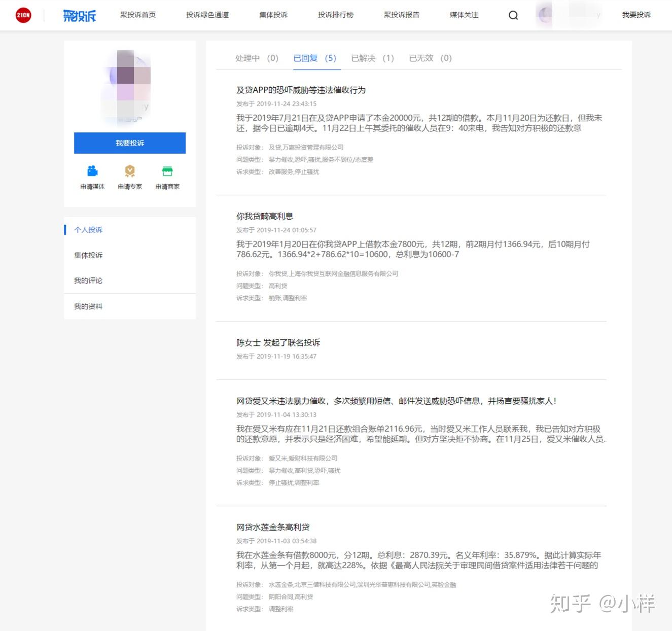The height and width of the screenshot is (631, 672).
Task: Open complaint 网贷爱又米违法暴力催收
Action: click(x=397, y=401)
